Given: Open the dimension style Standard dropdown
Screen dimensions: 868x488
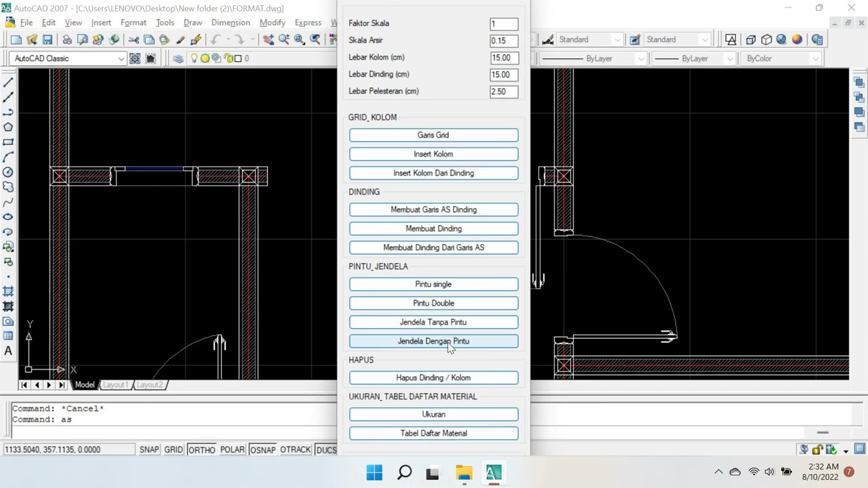Looking at the screenshot, I should point(616,40).
